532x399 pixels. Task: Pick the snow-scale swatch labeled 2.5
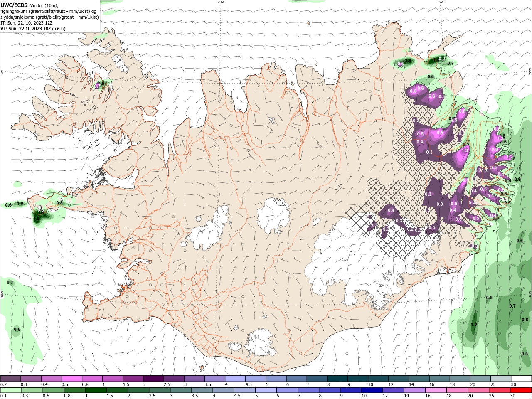click(174, 379)
